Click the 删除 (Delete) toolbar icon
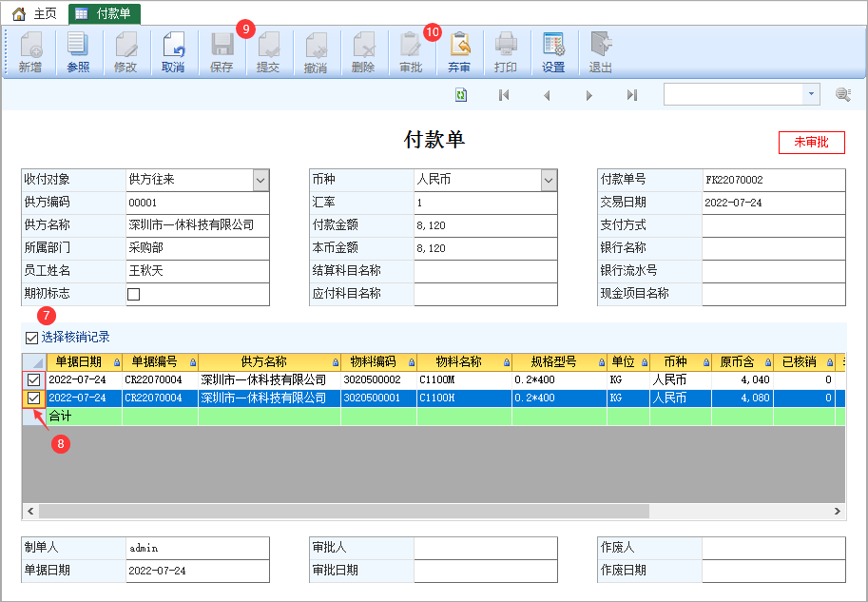The height and width of the screenshot is (602, 868). click(363, 52)
